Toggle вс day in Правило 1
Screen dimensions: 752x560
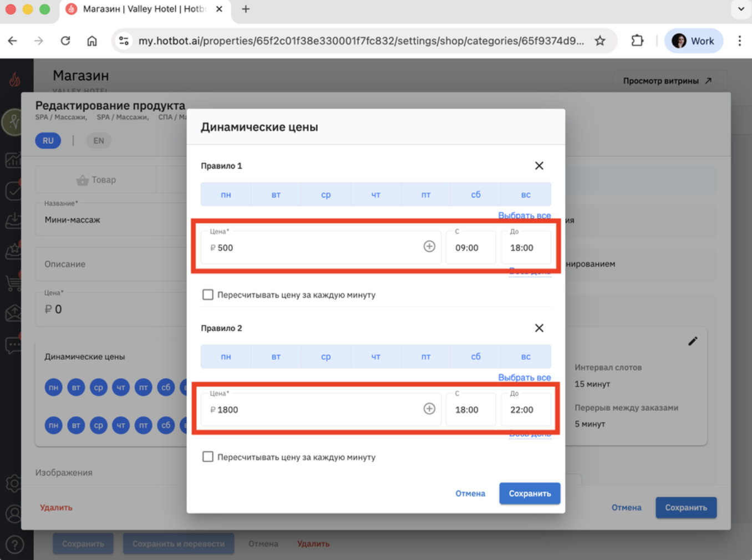pyautogui.click(x=526, y=195)
